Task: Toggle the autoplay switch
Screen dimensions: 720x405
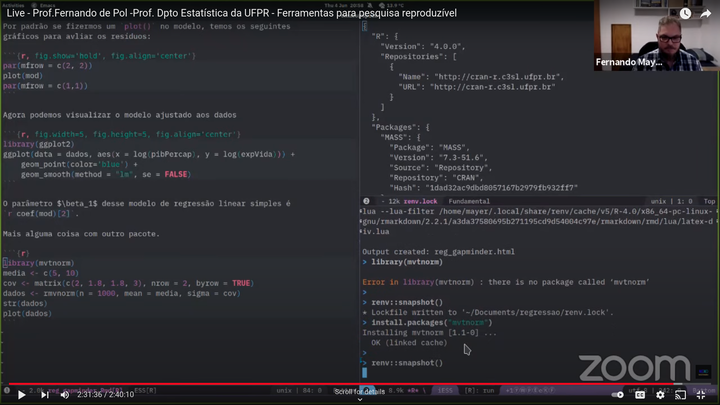Action: (618, 394)
